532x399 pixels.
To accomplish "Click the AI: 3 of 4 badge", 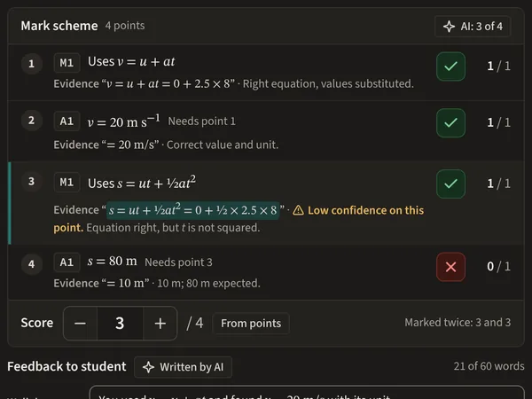I will 473,27.
